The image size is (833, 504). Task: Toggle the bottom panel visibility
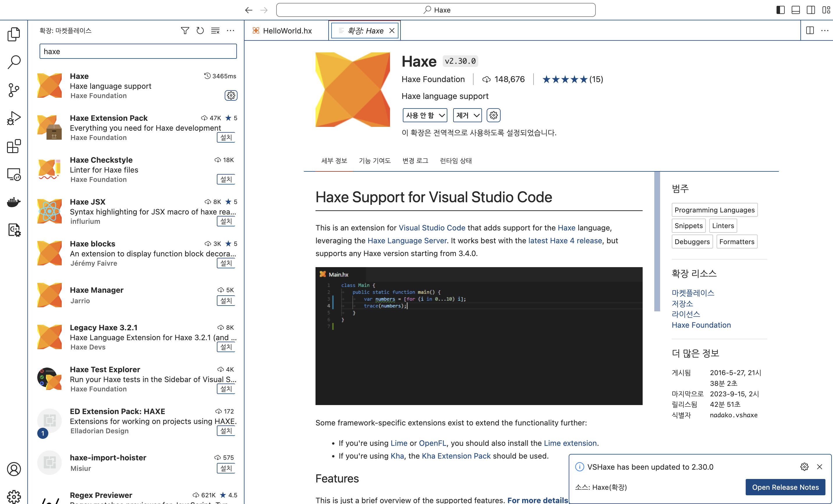[x=795, y=10]
